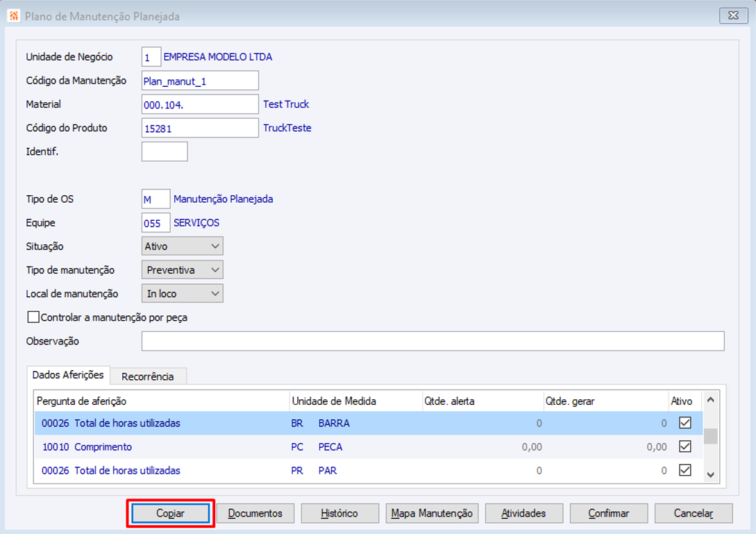Click scroll down arrow in aferições list

pos(711,475)
